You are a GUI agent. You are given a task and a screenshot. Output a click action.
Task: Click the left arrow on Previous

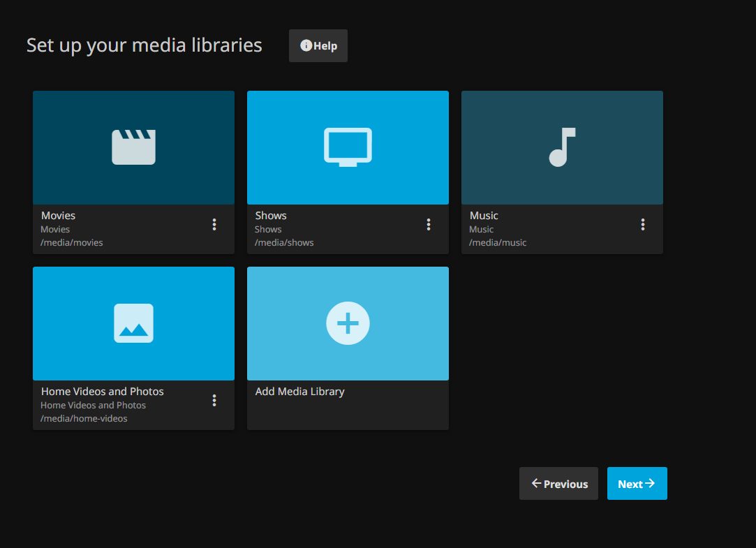536,483
